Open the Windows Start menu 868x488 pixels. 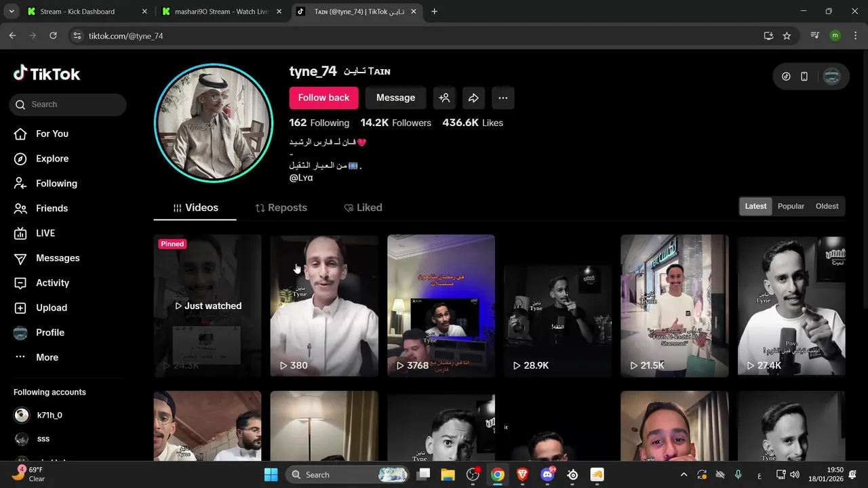[x=271, y=474]
